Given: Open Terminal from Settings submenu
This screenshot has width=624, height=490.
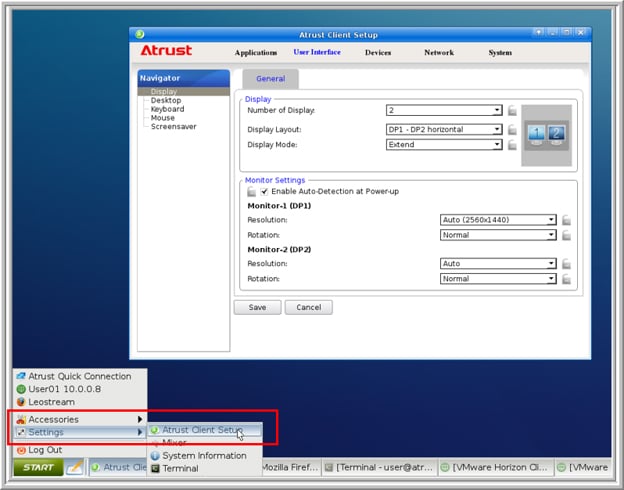Looking at the screenshot, I should (x=205, y=469).
